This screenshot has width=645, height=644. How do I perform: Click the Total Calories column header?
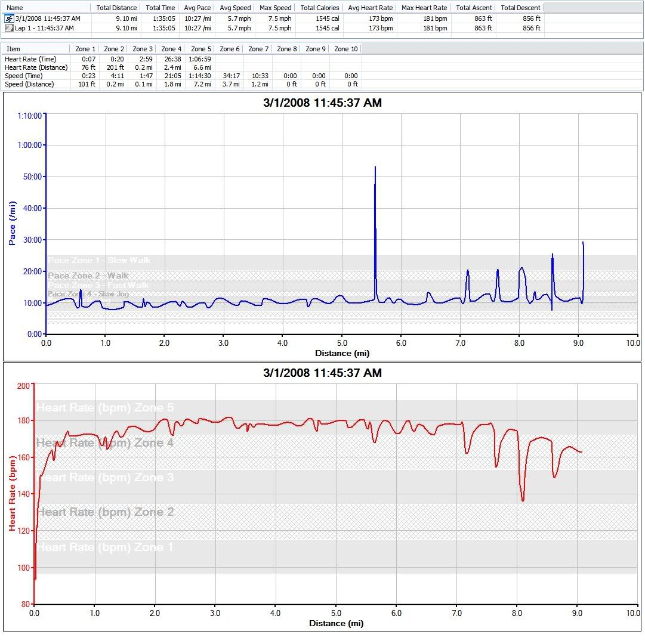pyautogui.click(x=320, y=8)
